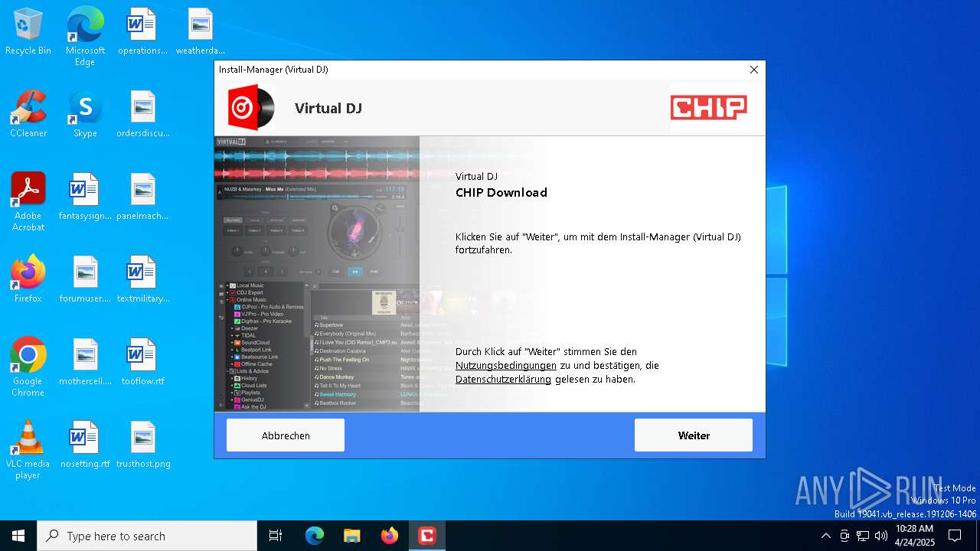Open the notification center icon
Viewport: 980px width, 551px height.
955,536
